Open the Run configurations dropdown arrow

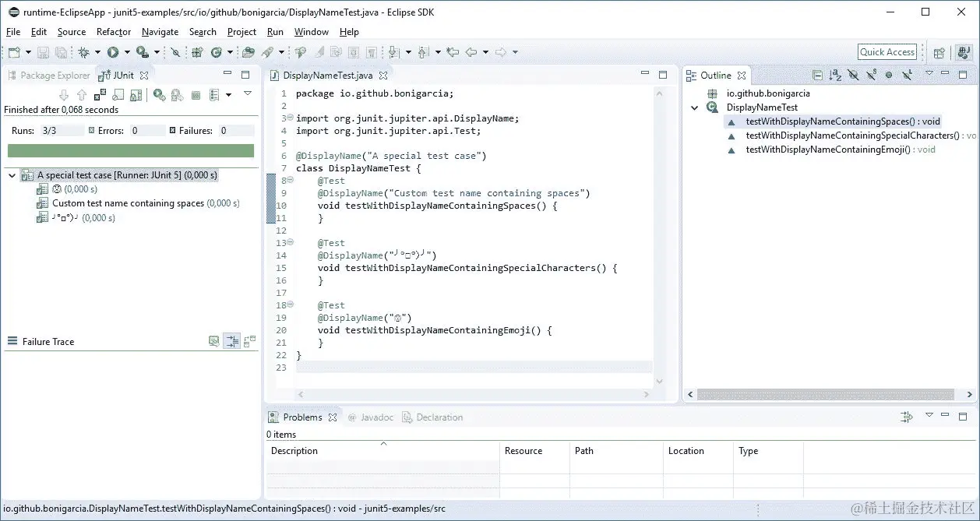pyautogui.click(x=126, y=52)
